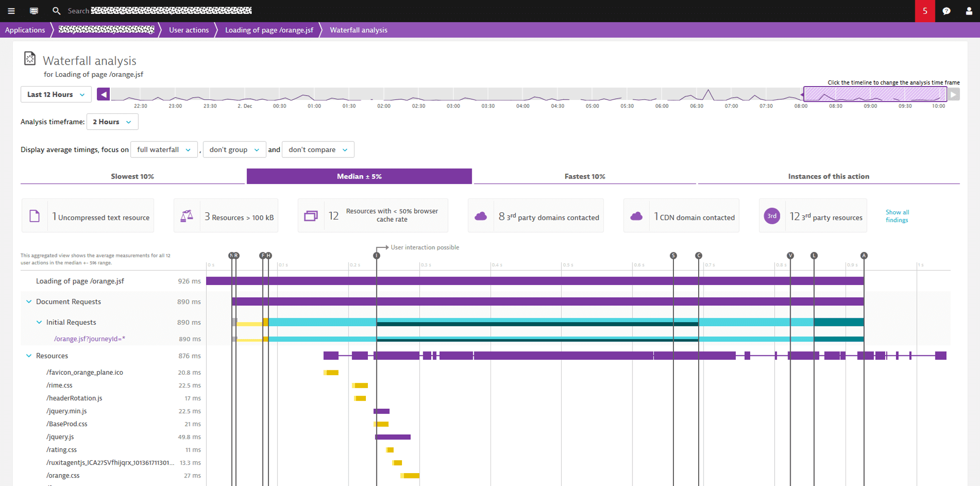Click the cloud icon for 3rd party domains contacted
Viewport: 980px width, 486px height.
click(x=481, y=215)
